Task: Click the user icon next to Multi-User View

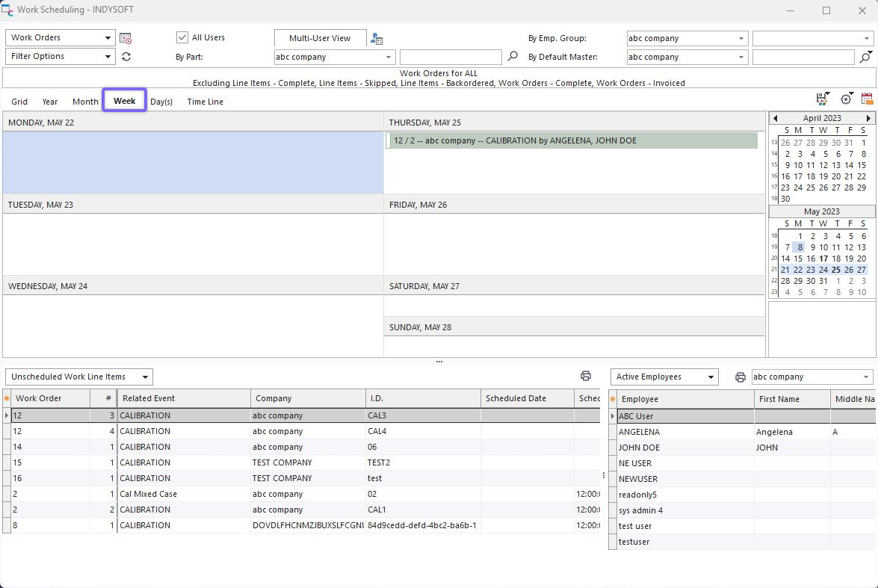Action: (377, 39)
